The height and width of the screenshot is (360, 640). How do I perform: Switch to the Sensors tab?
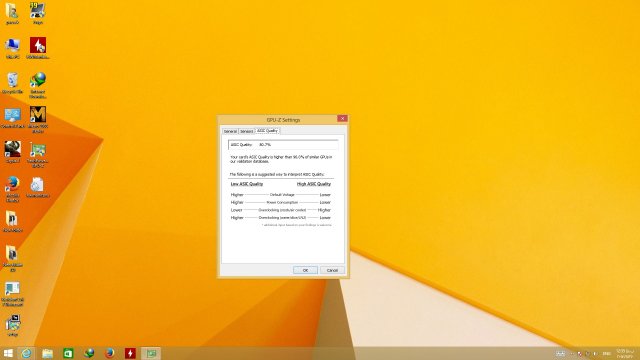coord(247,131)
